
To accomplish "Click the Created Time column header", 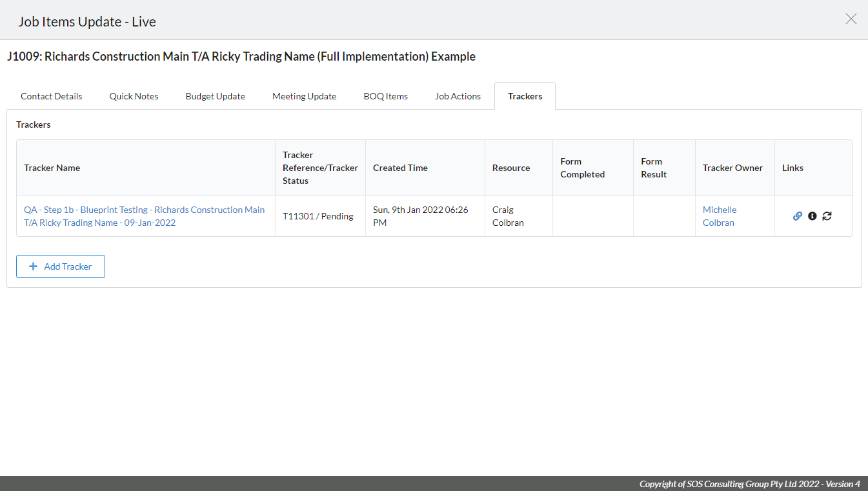I will coord(400,168).
